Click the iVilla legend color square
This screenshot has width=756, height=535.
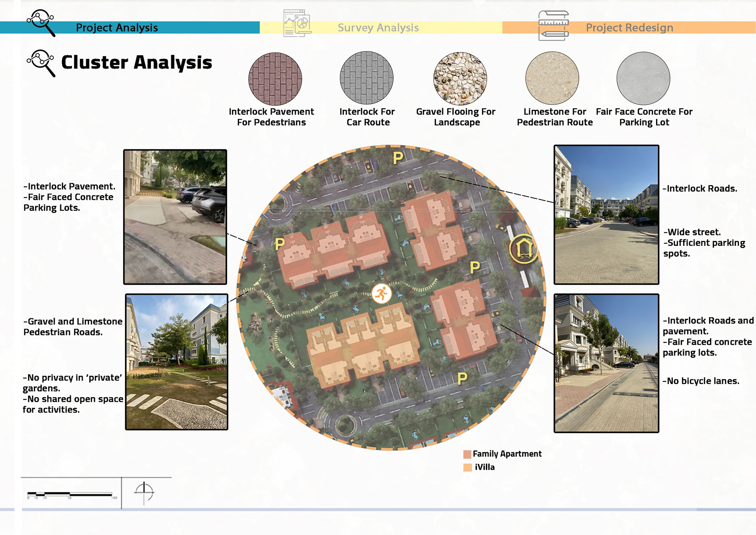467,468
